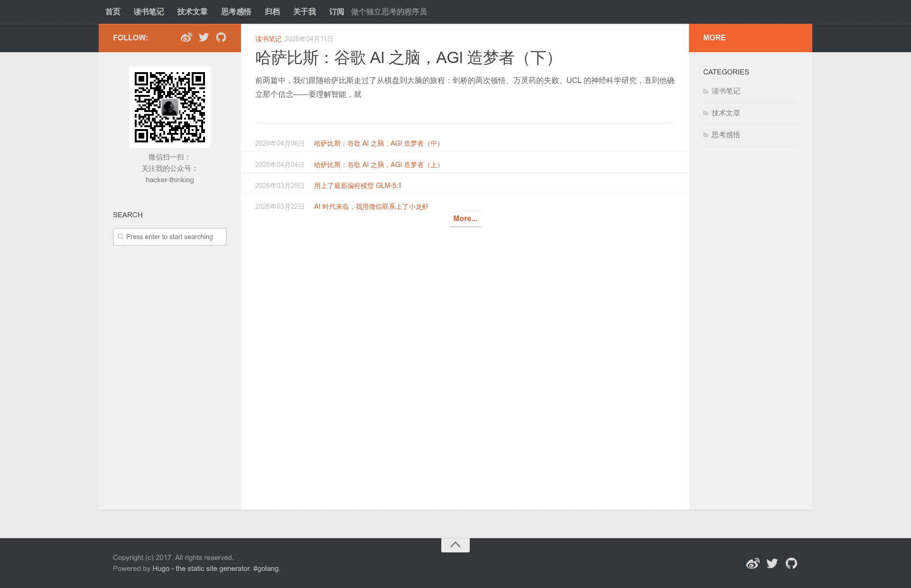Open the 技术文章 category in the sidebar
The width and height of the screenshot is (911, 588).
point(726,113)
